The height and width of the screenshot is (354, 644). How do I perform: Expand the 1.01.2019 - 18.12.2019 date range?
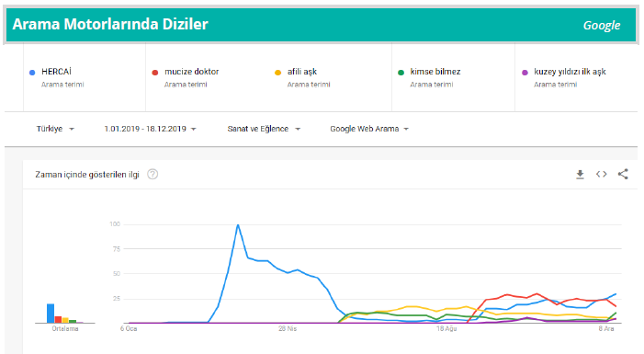[x=150, y=129]
